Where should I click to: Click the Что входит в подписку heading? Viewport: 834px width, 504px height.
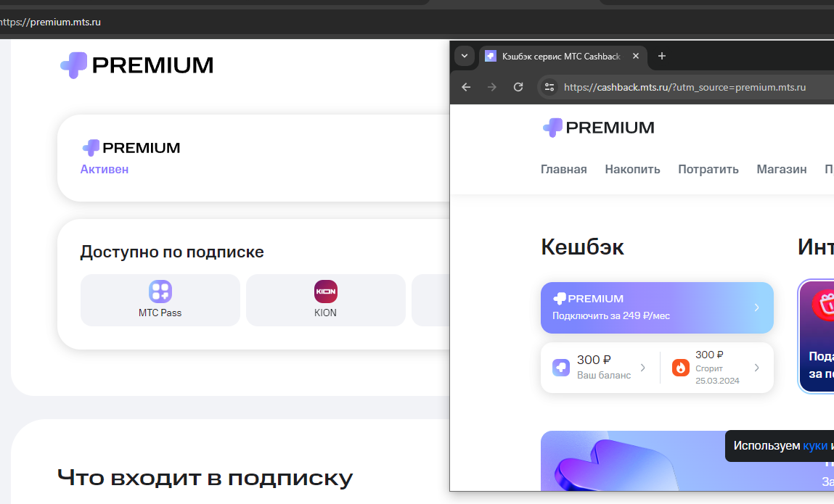[x=205, y=478]
